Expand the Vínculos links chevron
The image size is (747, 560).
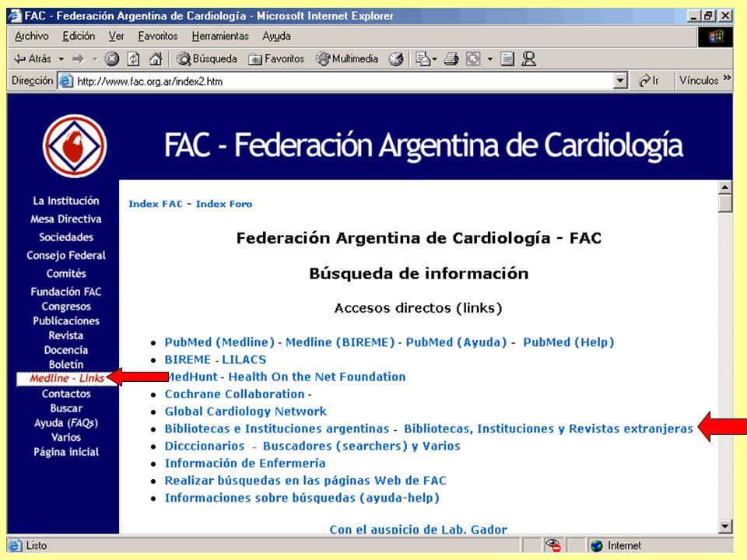(727, 78)
